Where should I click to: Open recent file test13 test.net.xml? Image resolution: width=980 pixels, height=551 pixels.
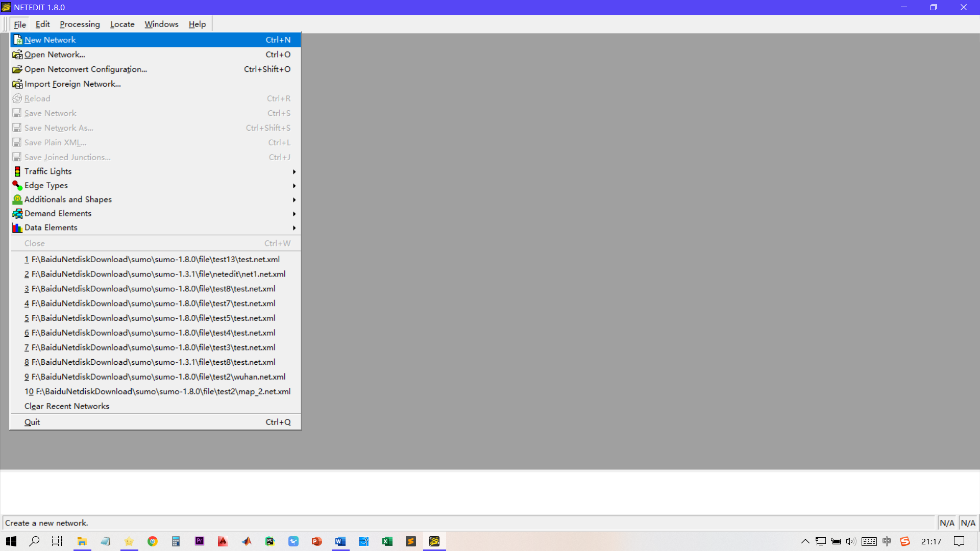click(x=152, y=259)
